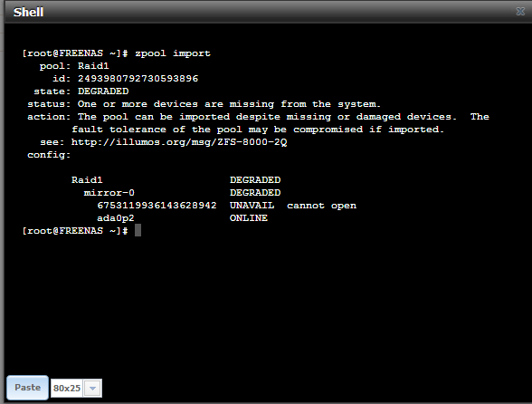The width and height of the screenshot is (532, 404).
Task: Click the zpool import command text
Action: (173, 53)
